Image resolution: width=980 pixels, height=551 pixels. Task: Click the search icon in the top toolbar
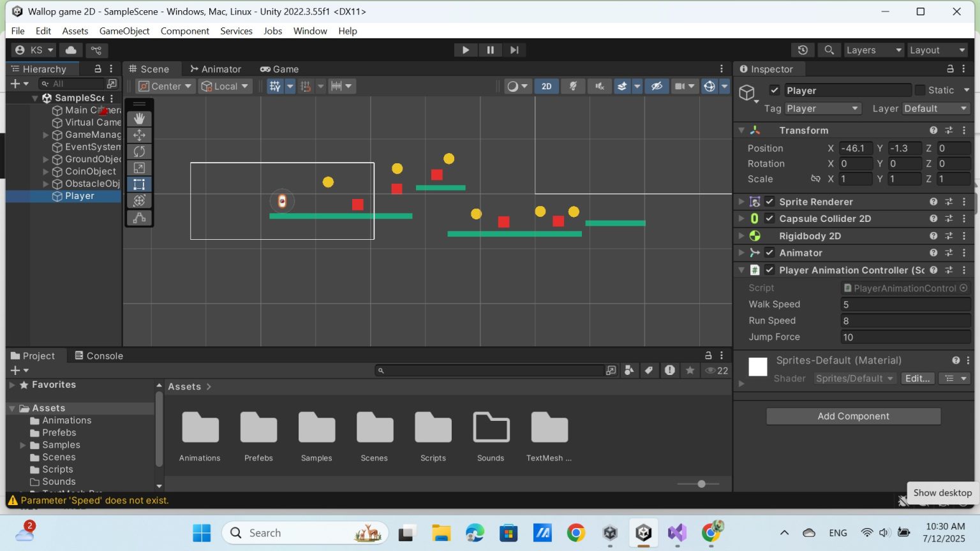coord(828,50)
